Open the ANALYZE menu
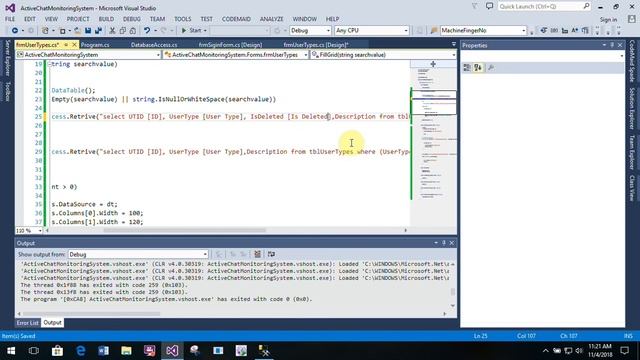This screenshot has width=640, height=360. 271,19
